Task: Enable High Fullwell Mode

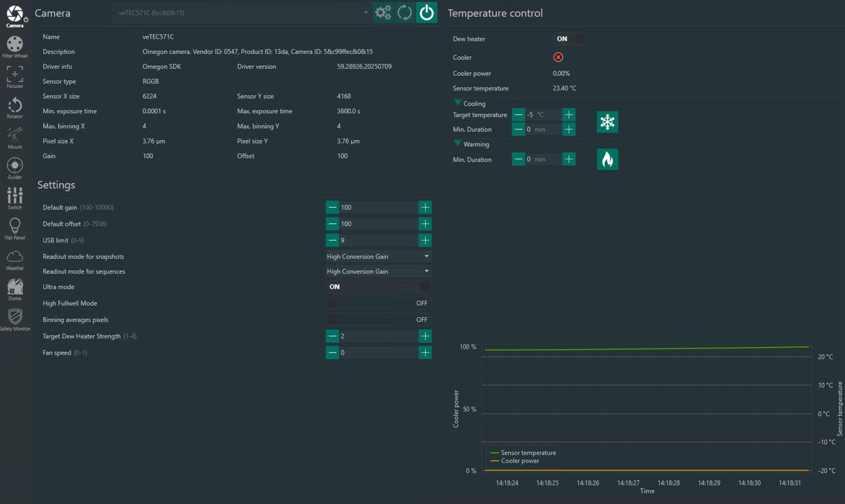Action: (x=378, y=303)
